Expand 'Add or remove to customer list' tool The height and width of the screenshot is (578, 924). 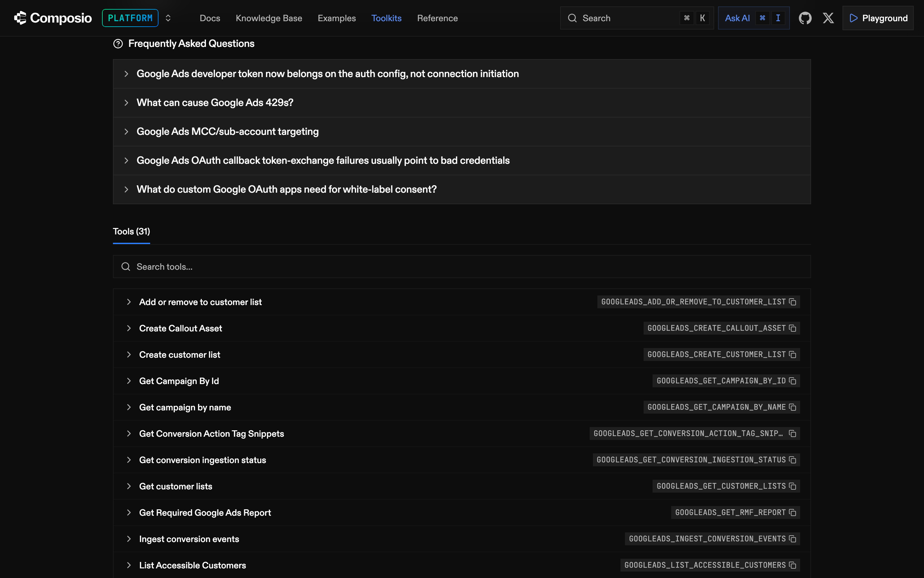pyautogui.click(x=462, y=302)
